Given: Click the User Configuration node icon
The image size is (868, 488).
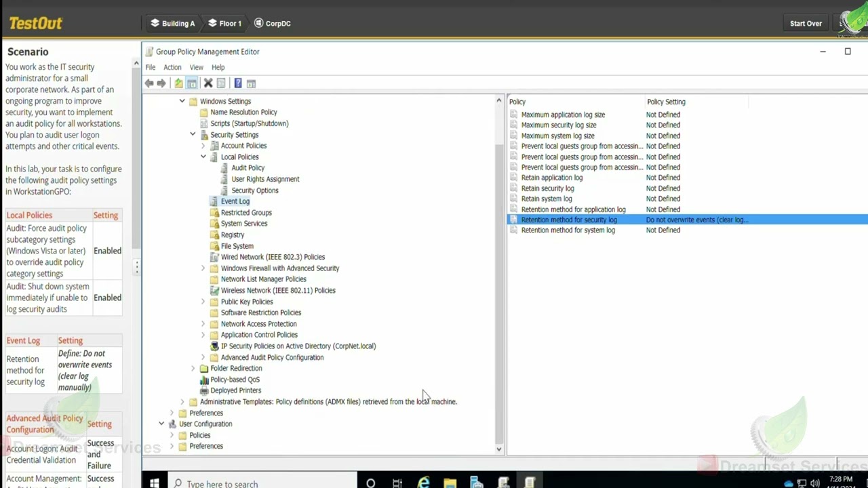Looking at the screenshot, I should [x=172, y=424].
